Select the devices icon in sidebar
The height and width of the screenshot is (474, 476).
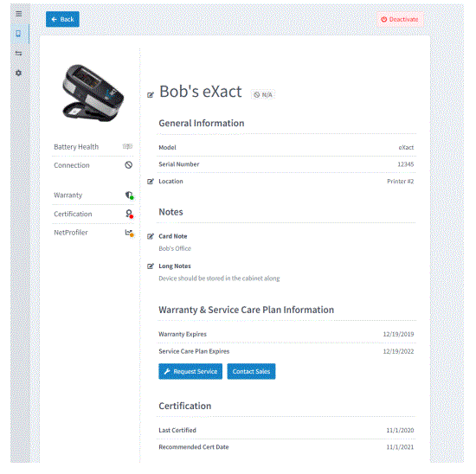(18, 34)
